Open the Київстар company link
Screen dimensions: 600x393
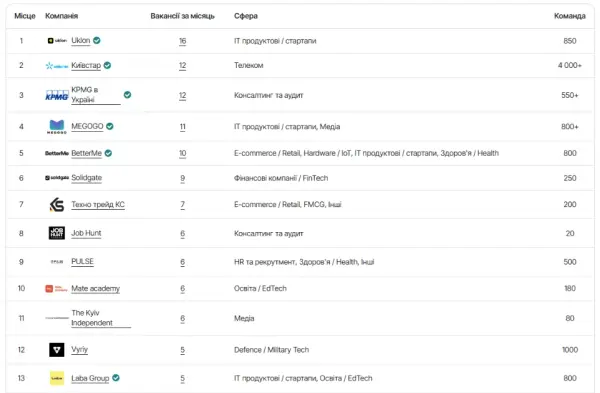tap(86, 65)
